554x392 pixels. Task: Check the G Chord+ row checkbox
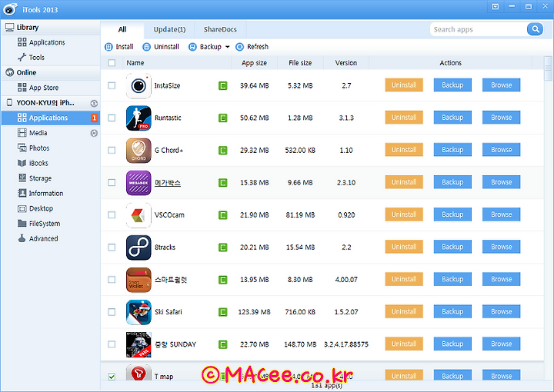112,151
